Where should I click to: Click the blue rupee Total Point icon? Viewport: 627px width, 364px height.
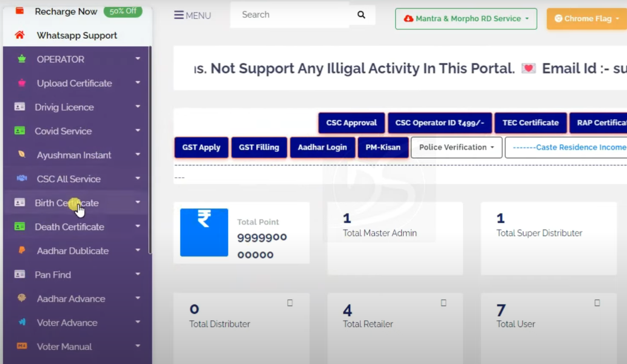(204, 232)
